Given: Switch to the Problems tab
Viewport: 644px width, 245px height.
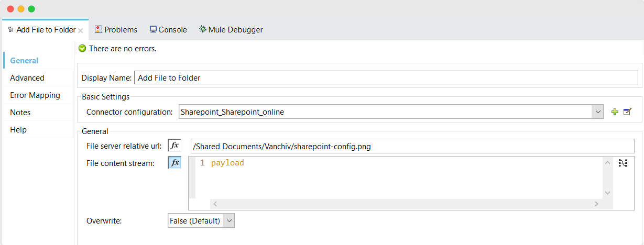Looking at the screenshot, I should [x=116, y=30].
